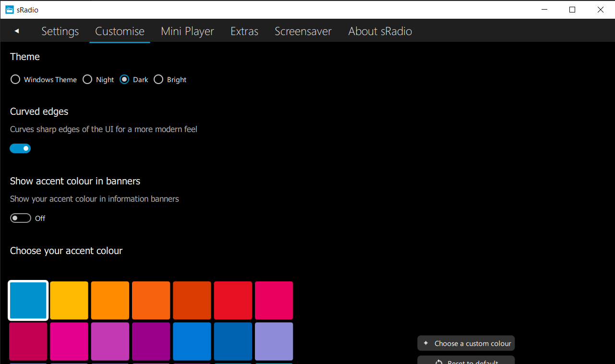Select the Windows Theme radio option
This screenshot has width=615, height=364.
point(15,80)
